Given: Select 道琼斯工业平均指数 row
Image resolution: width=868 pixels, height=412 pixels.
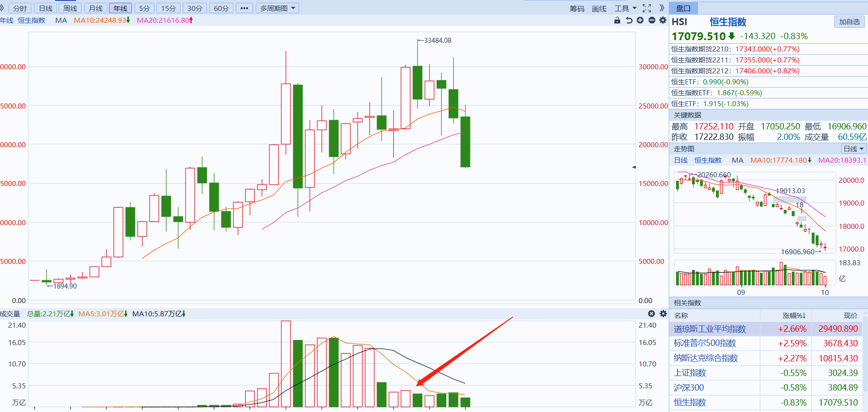Looking at the screenshot, I should [x=766, y=329].
